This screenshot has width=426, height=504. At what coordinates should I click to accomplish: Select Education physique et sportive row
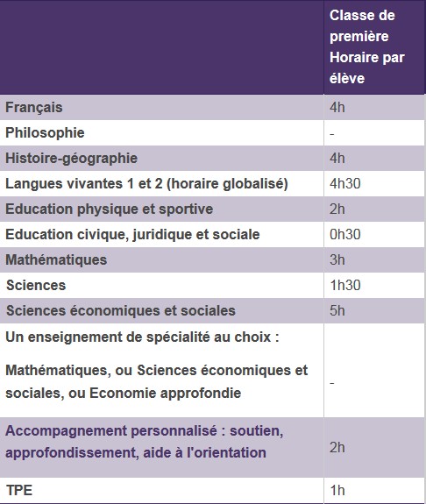pos(212,209)
